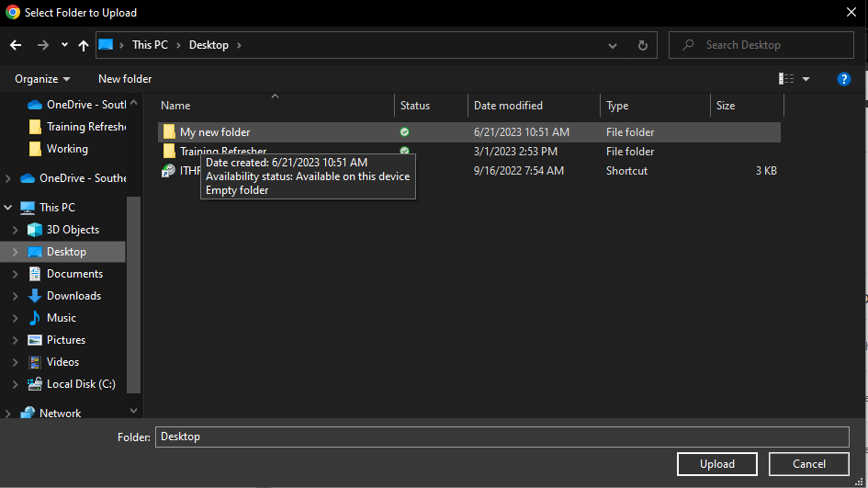Sort by Name column header
868x488 pixels.
175,106
